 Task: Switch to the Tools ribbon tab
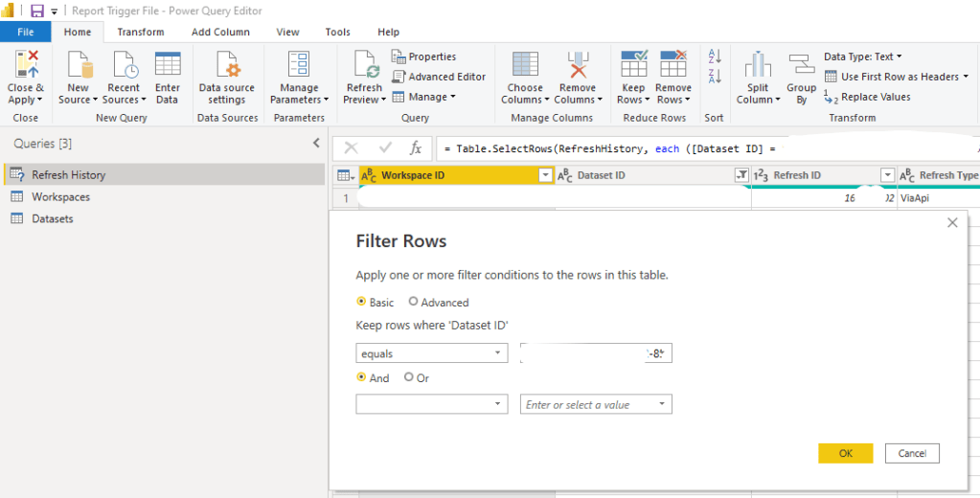(x=337, y=32)
